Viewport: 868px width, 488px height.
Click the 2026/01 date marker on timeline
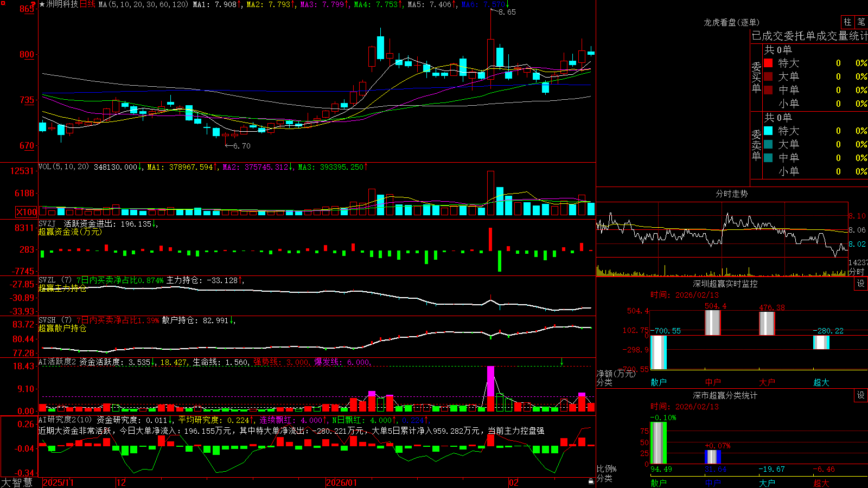pyautogui.click(x=342, y=483)
